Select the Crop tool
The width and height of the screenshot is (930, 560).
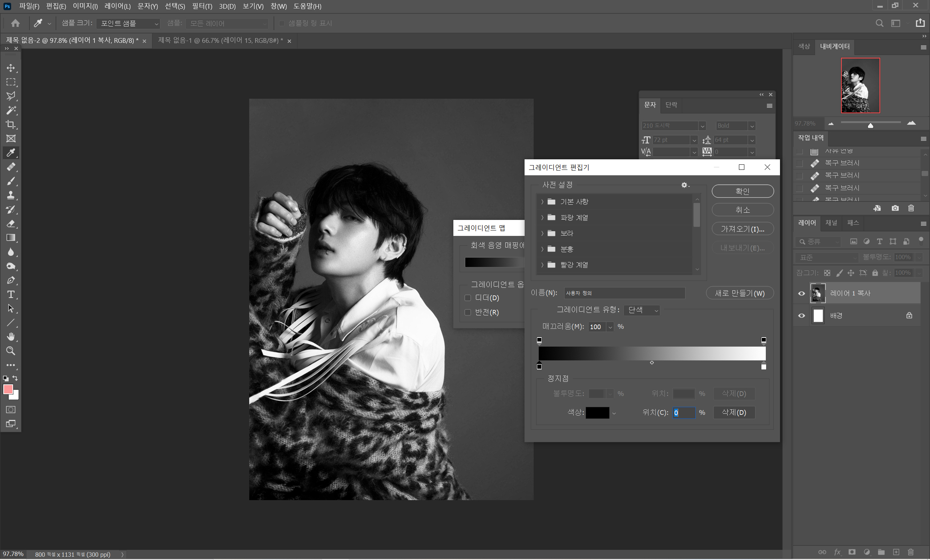point(11,124)
